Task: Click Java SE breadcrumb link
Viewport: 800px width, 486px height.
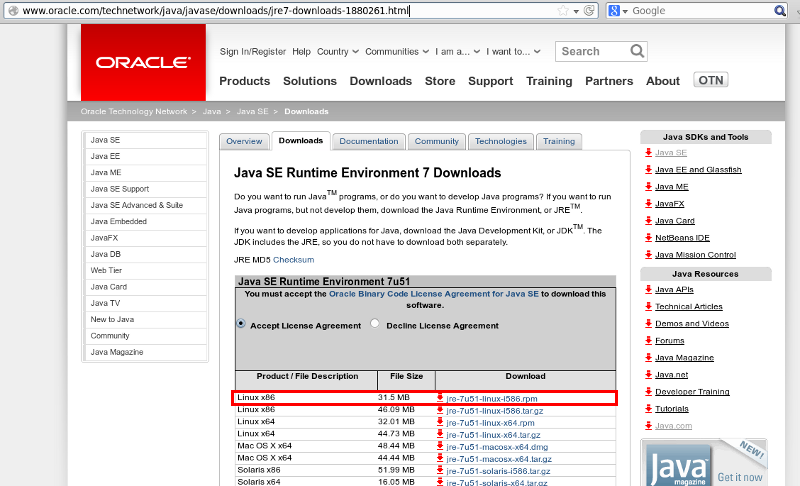Action: [x=252, y=111]
